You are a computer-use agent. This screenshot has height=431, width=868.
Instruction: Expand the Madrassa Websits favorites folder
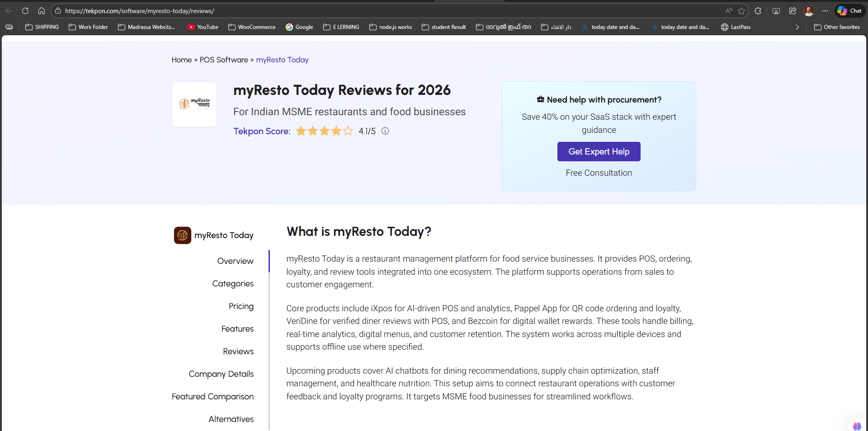(x=146, y=27)
